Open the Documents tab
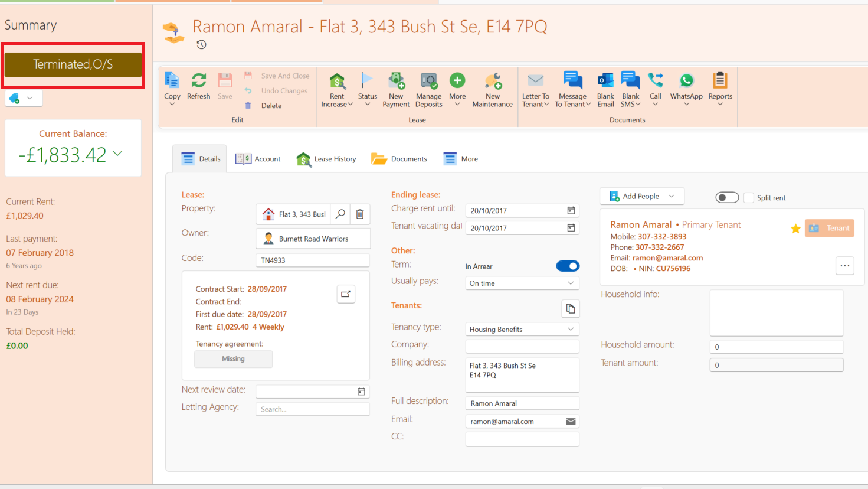Image resolution: width=868 pixels, height=489 pixels. (x=399, y=159)
